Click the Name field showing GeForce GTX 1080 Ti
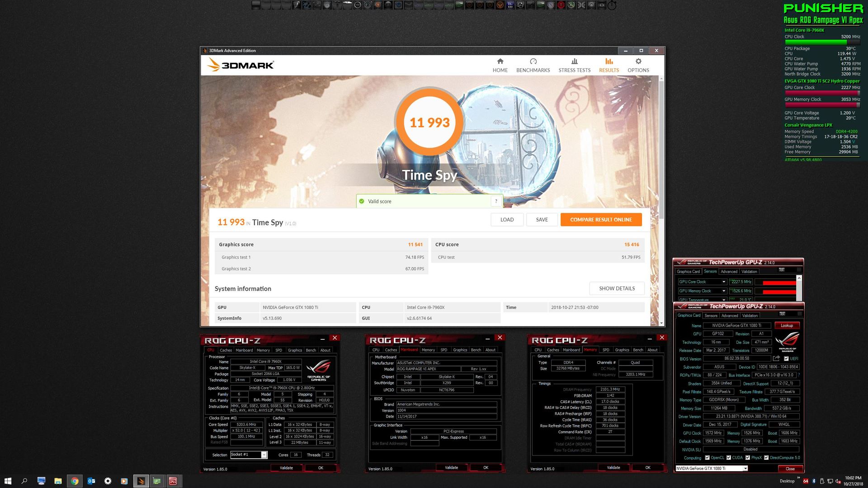This screenshot has width=868, height=488. coord(736,325)
